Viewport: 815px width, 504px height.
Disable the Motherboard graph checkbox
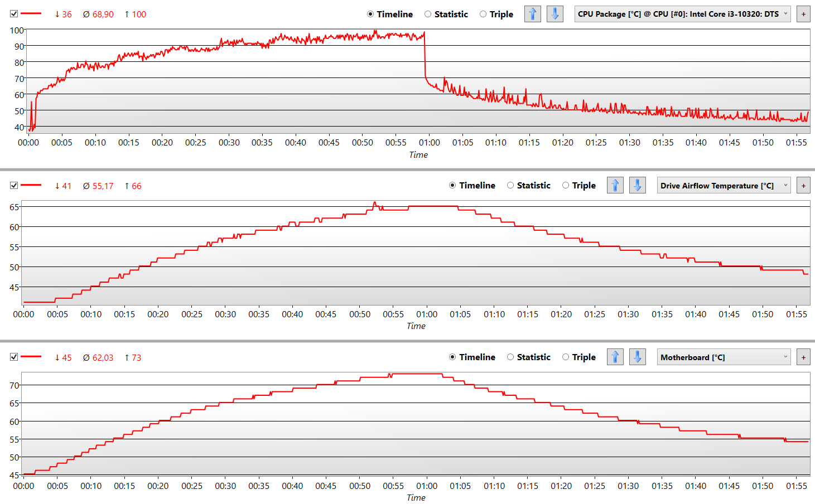click(14, 357)
